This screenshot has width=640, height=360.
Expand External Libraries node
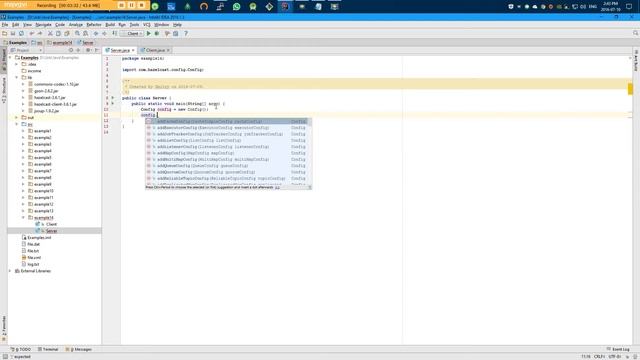tap(11, 271)
